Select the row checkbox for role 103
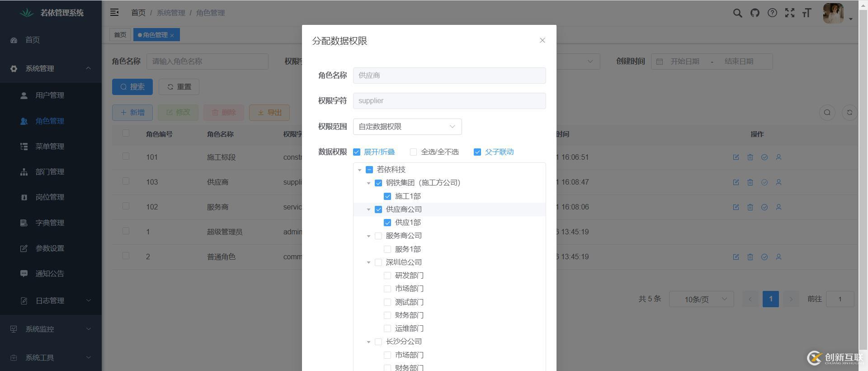This screenshot has height=371, width=868. coord(126,181)
